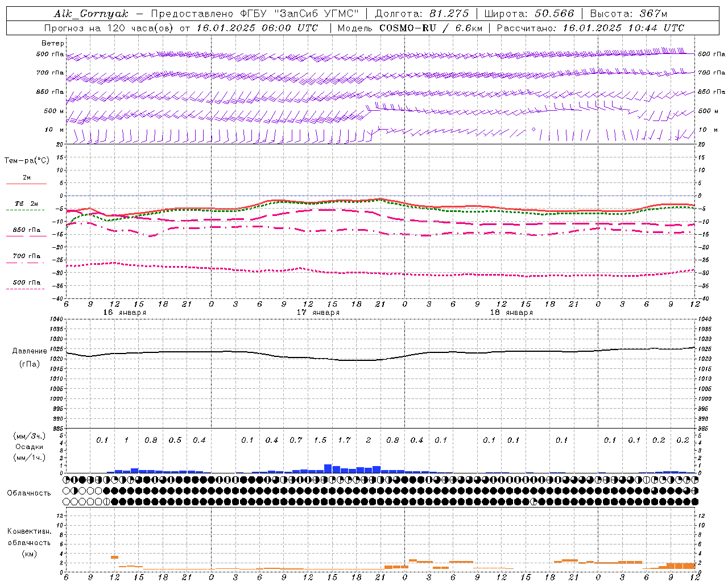Select the 3-hour precipitation value 1.7
Screen dimensions: 728x582
coord(344,440)
